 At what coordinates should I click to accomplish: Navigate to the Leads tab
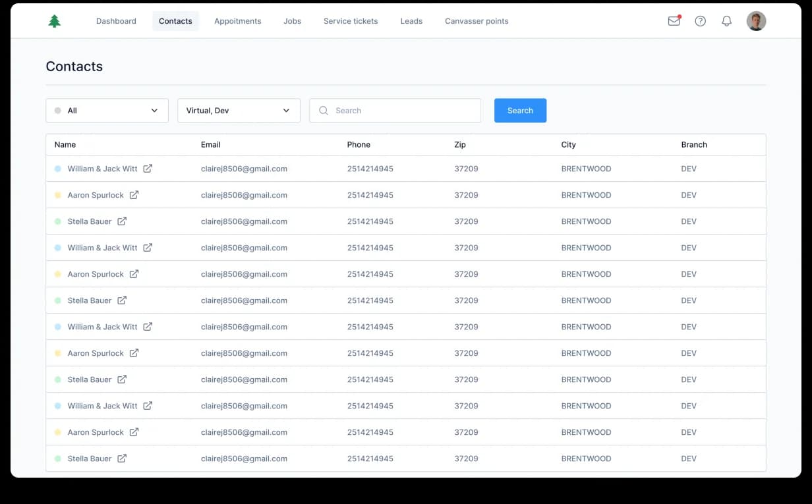411,21
